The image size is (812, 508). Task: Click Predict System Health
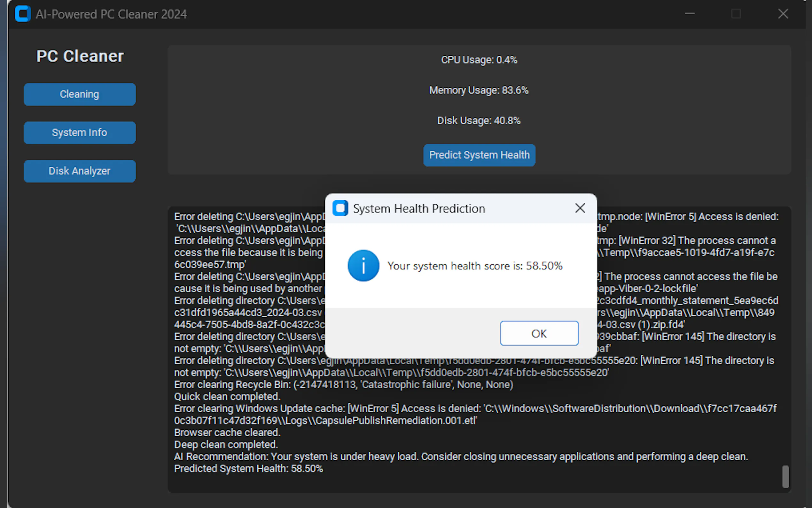(x=479, y=155)
